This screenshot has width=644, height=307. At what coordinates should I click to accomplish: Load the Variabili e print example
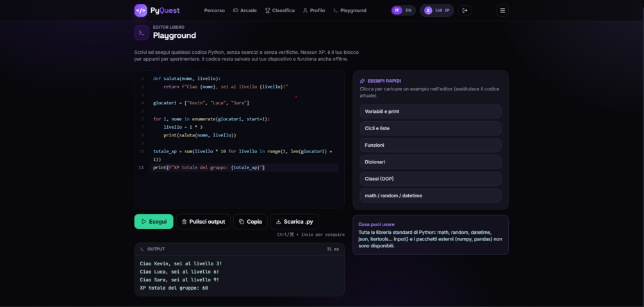[431, 112]
